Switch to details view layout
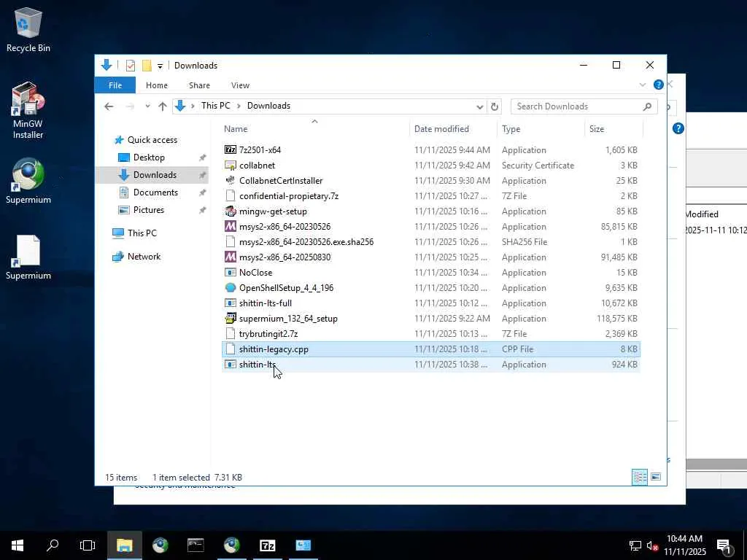The width and height of the screenshot is (747, 560). (x=639, y=477)
